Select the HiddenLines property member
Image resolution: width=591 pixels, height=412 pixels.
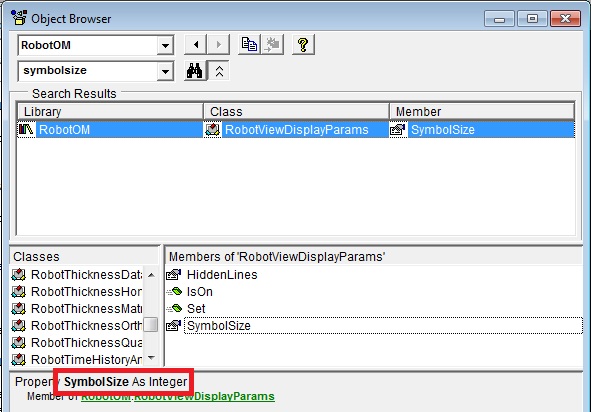point(222,275)
